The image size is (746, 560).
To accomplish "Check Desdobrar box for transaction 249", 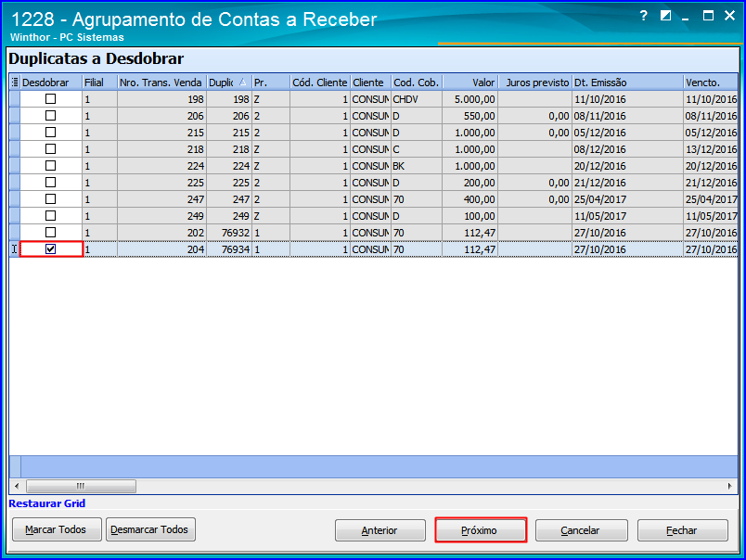I will coord(50,215).
